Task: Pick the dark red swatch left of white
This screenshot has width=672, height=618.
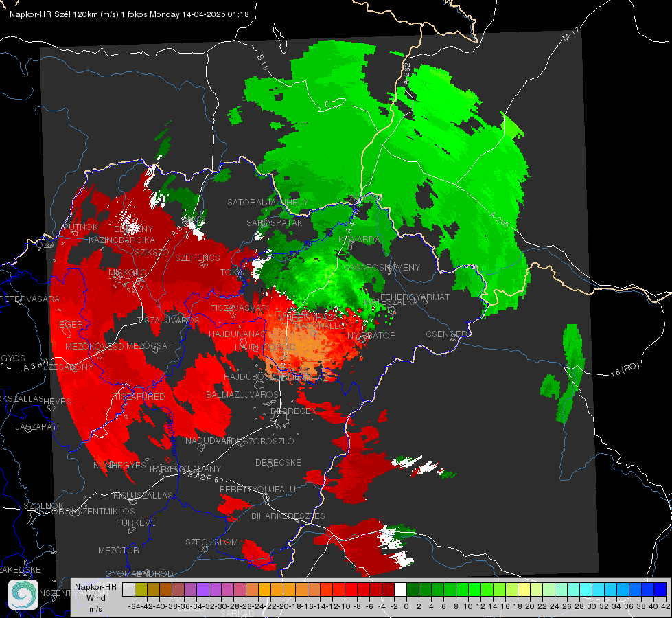Action: point(388,589)
